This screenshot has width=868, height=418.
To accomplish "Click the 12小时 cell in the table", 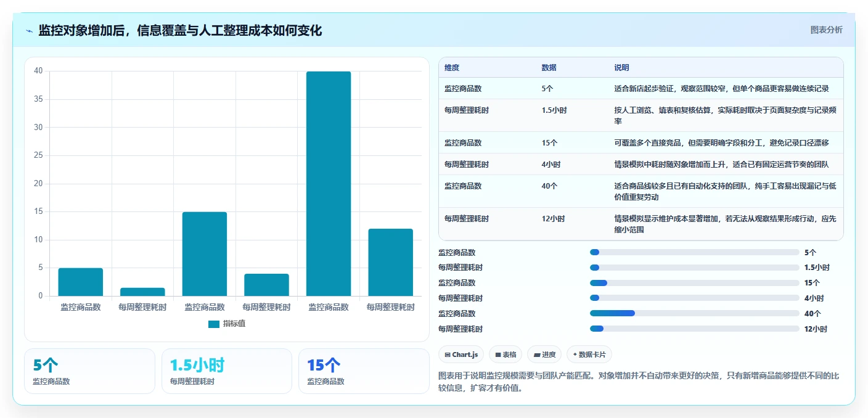I will tap(553, 219).
